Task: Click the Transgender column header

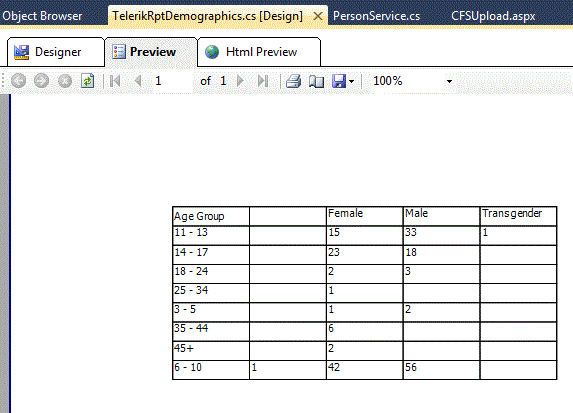Action: [x=518, y=216]
